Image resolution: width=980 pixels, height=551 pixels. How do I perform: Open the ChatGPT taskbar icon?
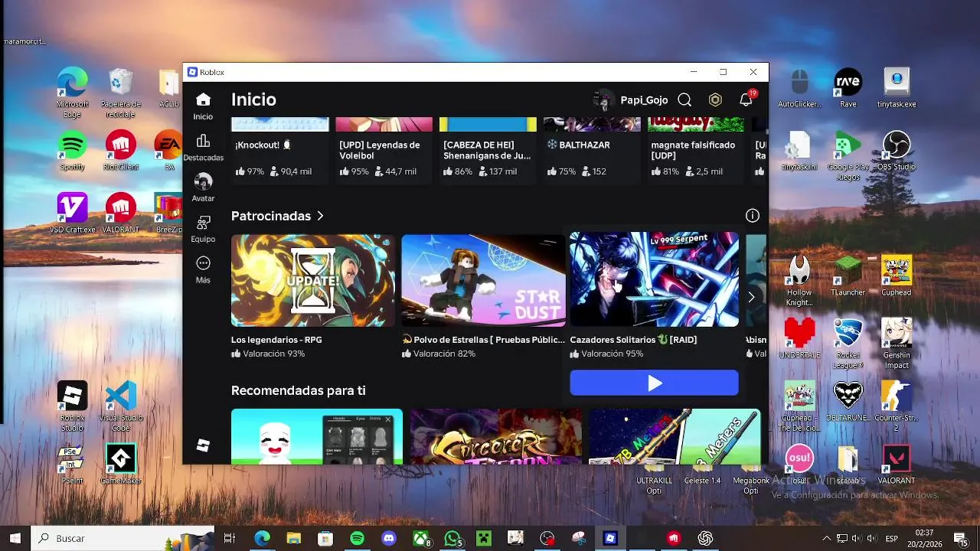coord(705,538)
